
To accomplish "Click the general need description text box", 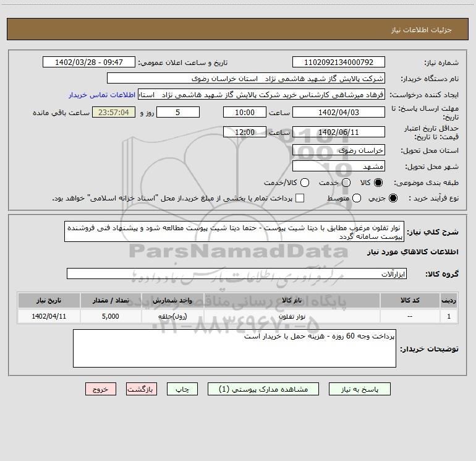I will point(234,231).
